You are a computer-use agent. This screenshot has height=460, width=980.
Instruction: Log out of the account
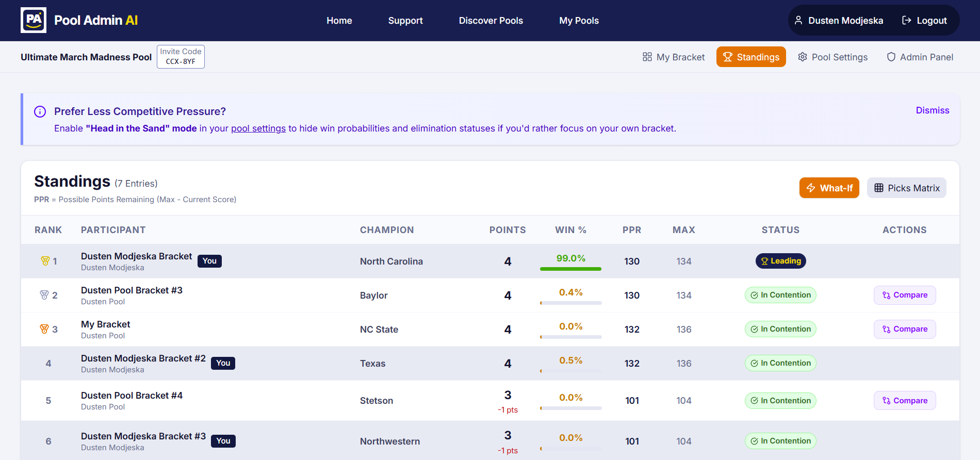tap(924, 21)
